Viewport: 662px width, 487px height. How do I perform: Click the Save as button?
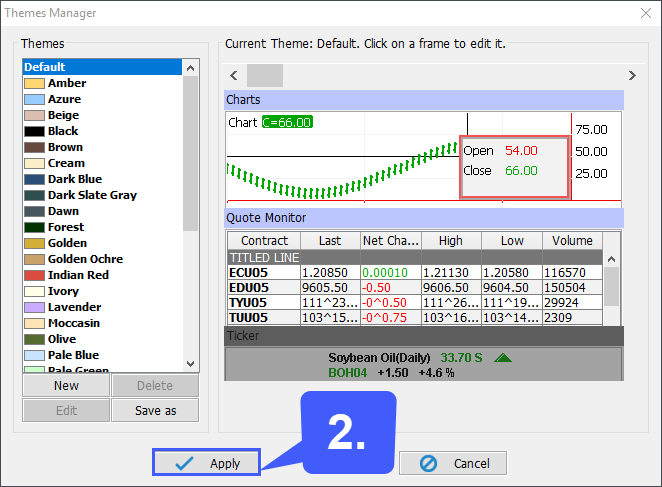(155, 411)
